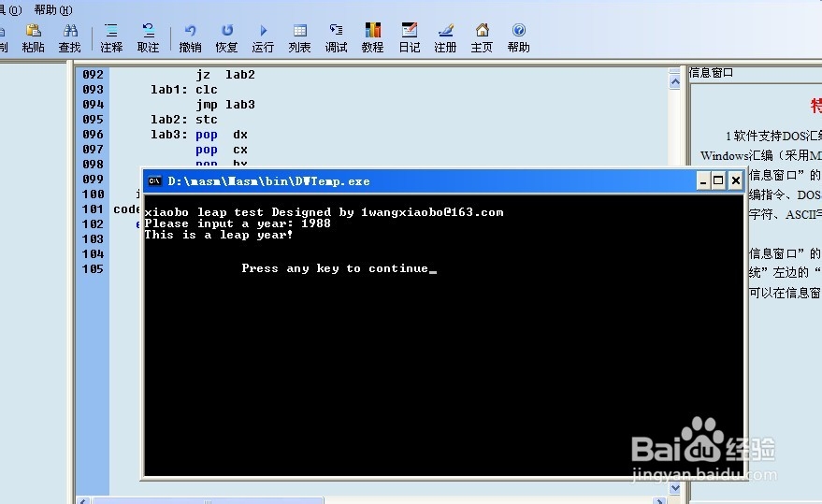Image resolution: width=822 pixels, height=504 pixels.
Task: Click the console window system icon
Action: 154,181
